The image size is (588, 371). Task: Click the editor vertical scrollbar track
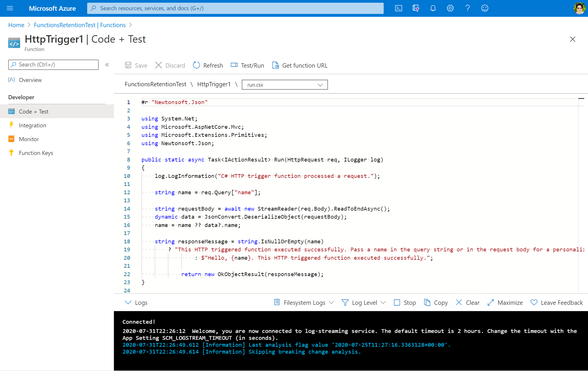pyautogui.click(x=581, y=195)
